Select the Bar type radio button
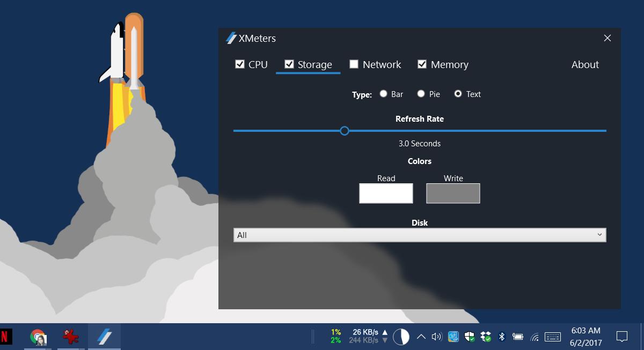The image size is (644, 350). tap(383, 94)
